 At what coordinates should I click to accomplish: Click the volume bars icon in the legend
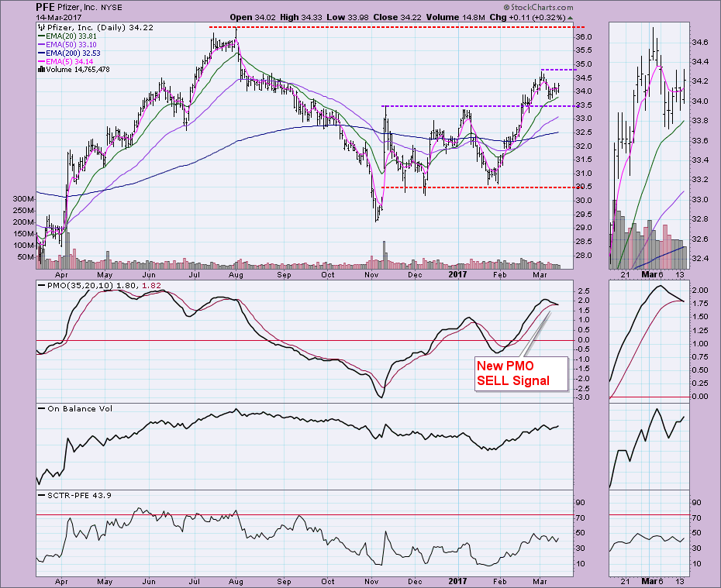41,70
